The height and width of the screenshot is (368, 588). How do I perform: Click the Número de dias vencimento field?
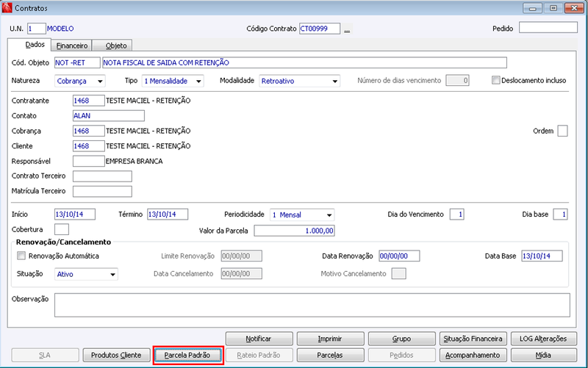[457, 80]
